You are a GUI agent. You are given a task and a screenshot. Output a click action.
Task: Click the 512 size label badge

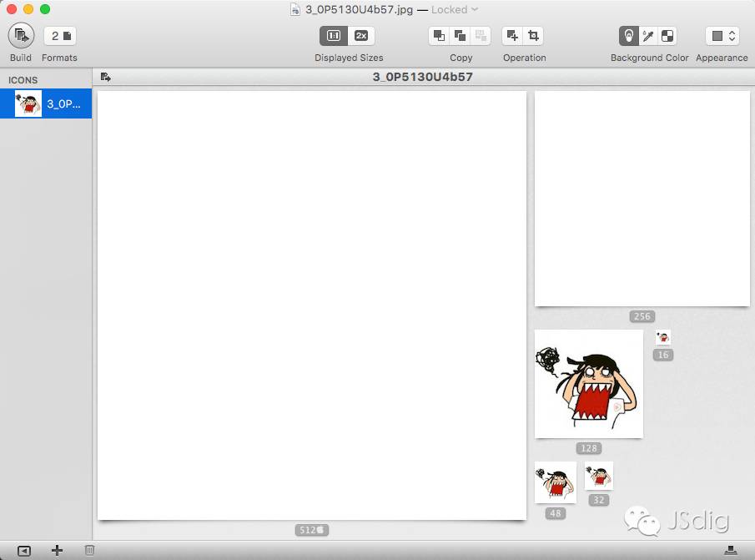(x=311, y=530)
